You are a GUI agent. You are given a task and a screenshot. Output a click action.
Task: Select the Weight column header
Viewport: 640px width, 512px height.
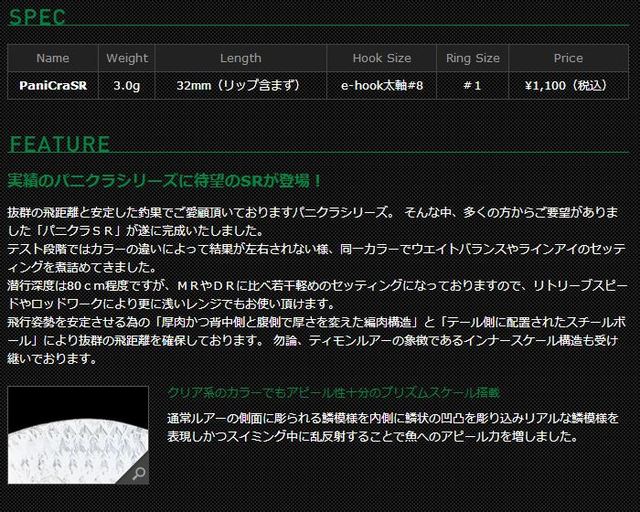click(x=127, y=58)
